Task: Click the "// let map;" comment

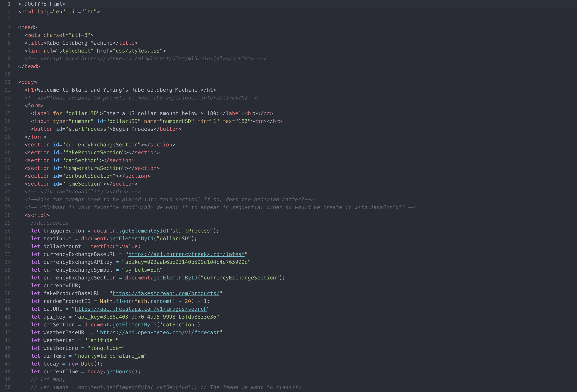Action: coord(48,379)
